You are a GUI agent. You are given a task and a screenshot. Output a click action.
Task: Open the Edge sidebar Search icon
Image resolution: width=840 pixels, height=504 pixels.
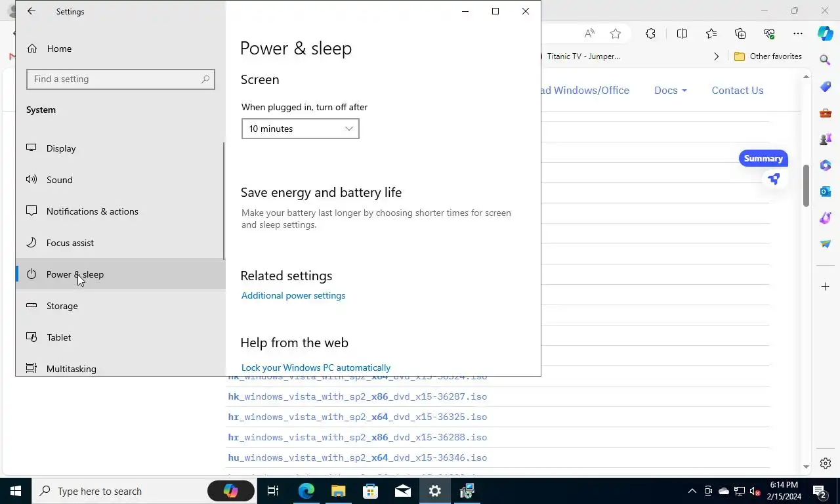[826, 60]
